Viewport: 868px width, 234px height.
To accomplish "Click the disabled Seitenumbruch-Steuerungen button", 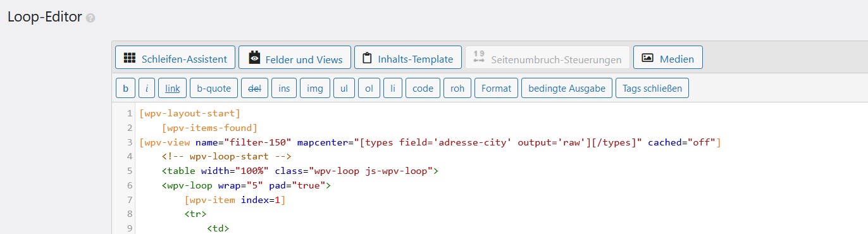I will 547,58.
